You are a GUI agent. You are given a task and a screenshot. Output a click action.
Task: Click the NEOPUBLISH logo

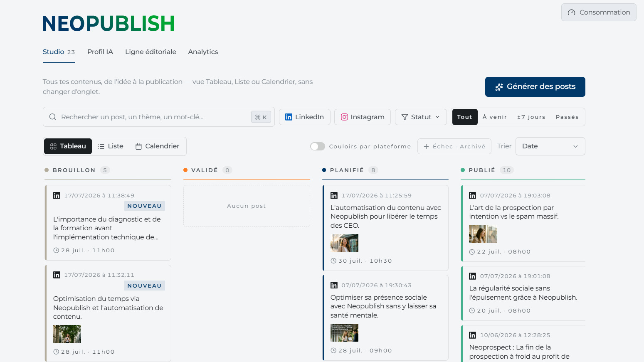tap(109, 23)
